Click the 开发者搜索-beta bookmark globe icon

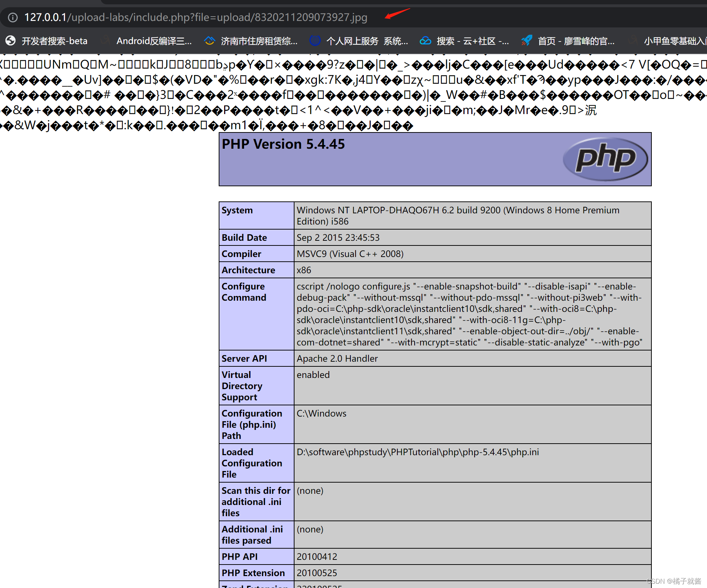[10, 40]
